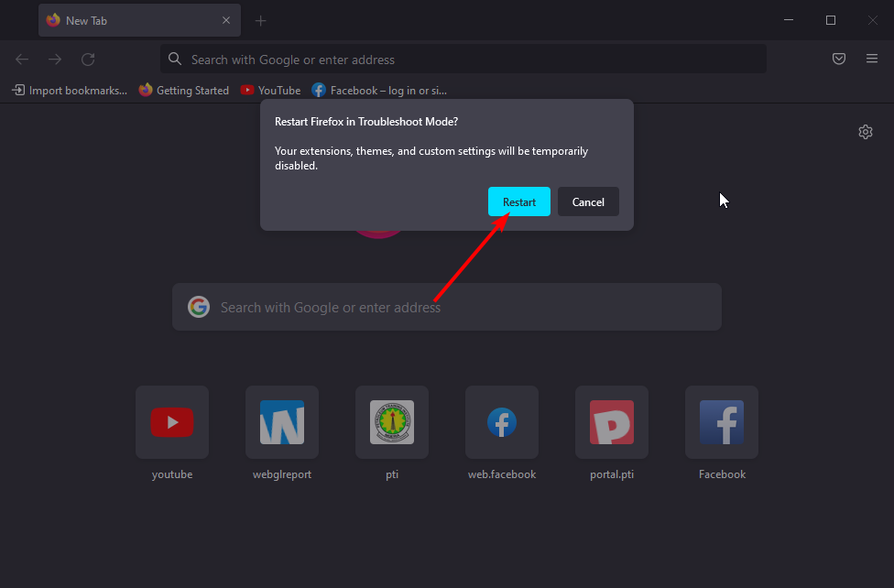
Task: Open the webglreport shortcut tile
Action: point(282,422)
